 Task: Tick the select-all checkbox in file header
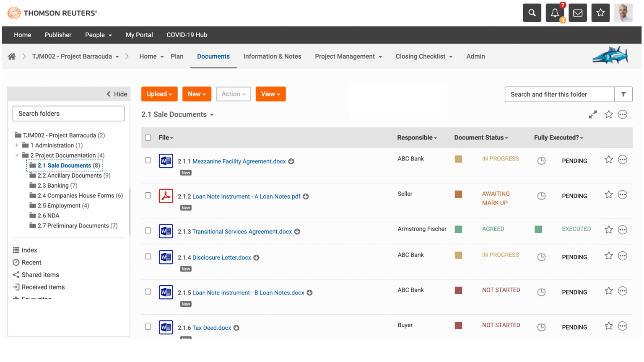(148, 138)
